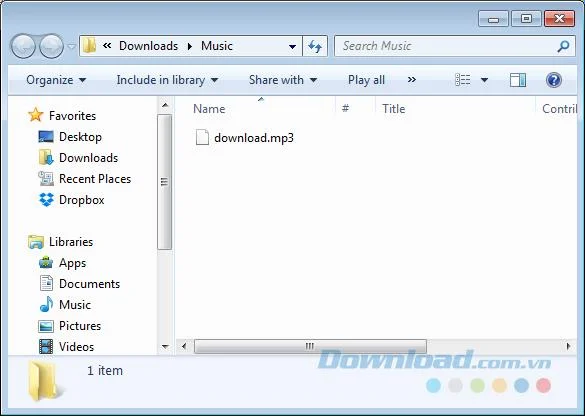Open the view options dropdown arrow
This screenshot has width=585, height=416.
click(x=484, y=80)
